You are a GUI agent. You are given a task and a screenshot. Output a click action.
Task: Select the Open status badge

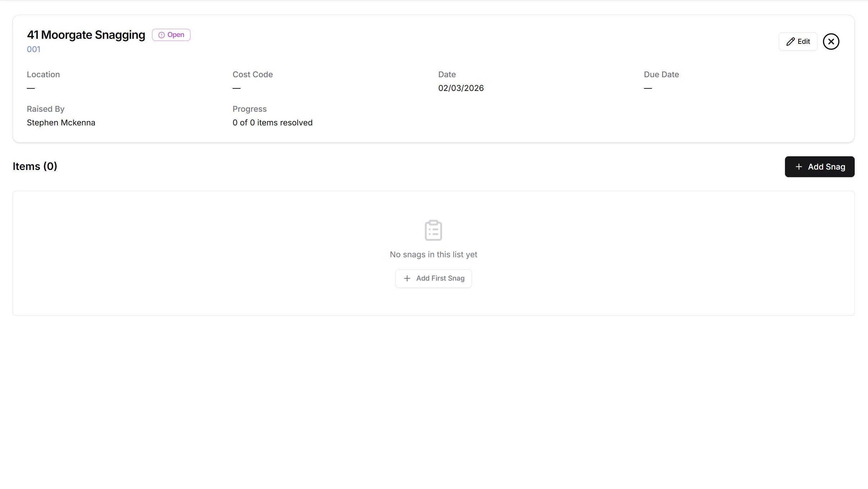[x=171, y=35]
